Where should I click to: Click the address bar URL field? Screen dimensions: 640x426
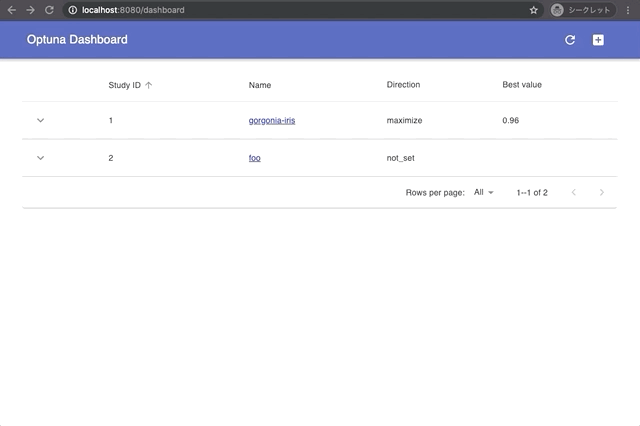(300, 10)
